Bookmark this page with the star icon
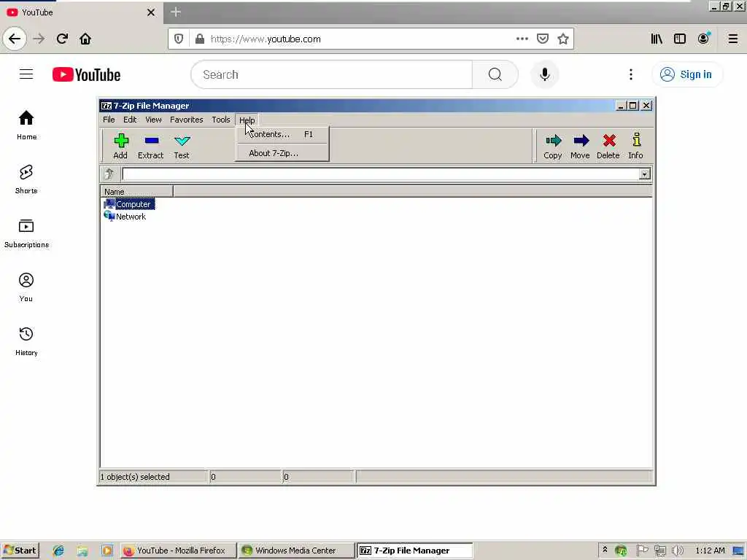Image resolution: width=747 pixels, height=560 pixels. pyautogui.click(x=563, y=39)
